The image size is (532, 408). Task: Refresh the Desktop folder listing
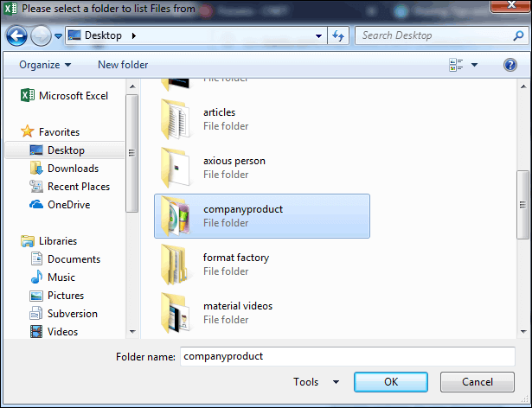pos(338,35)
